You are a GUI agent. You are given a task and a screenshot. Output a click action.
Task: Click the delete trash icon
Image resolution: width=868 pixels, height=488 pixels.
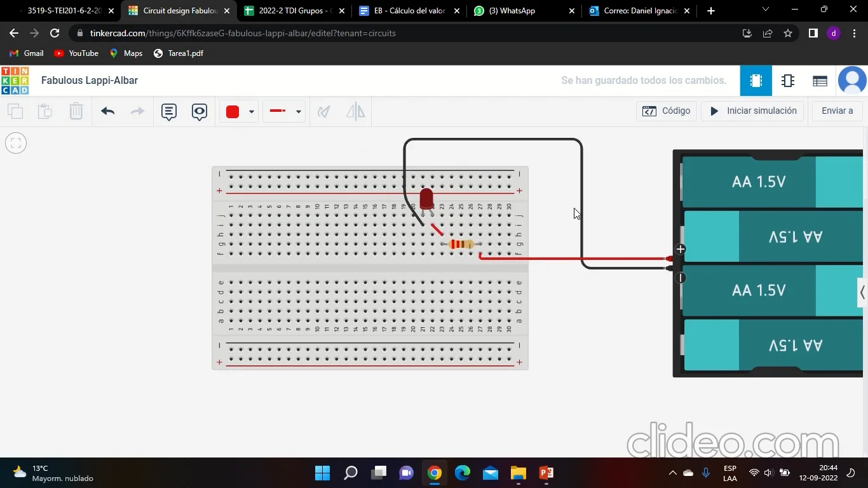pyautogui.click(x=76, y=111)
